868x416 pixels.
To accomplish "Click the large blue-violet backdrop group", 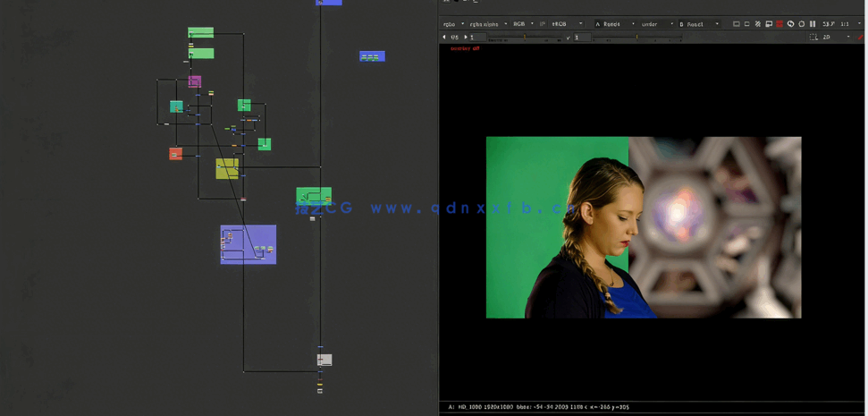I will 249,244.
